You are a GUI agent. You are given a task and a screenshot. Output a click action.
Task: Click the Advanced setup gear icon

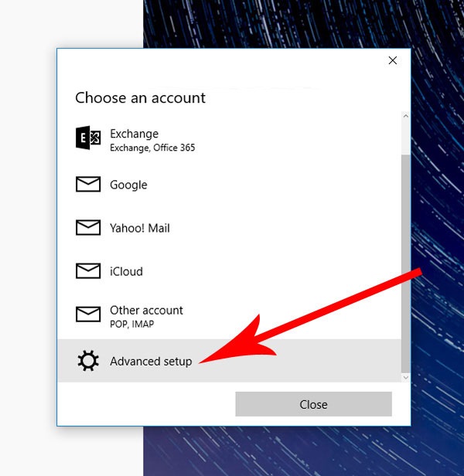click(88, 361)
